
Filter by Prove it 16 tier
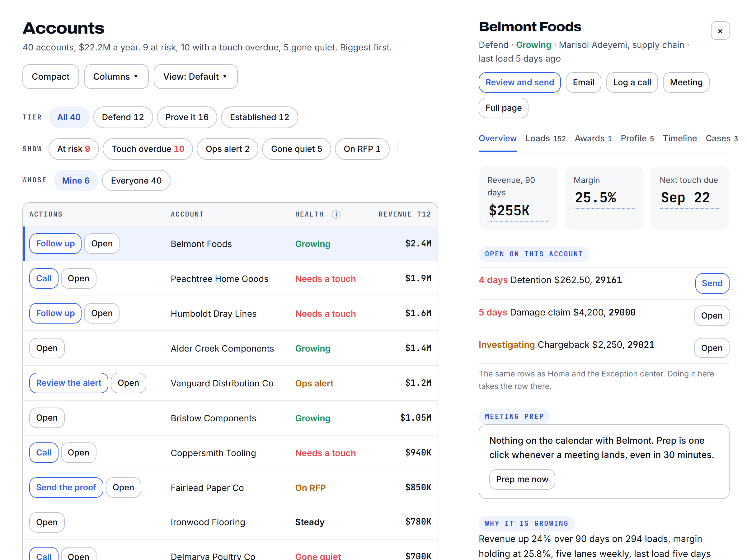[187, 117]
